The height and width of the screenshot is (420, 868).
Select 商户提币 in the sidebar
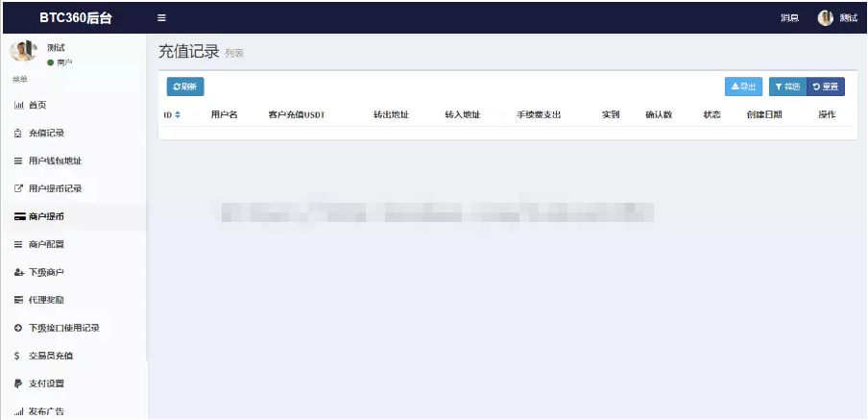pyautogui.click(x=74, y=216)
